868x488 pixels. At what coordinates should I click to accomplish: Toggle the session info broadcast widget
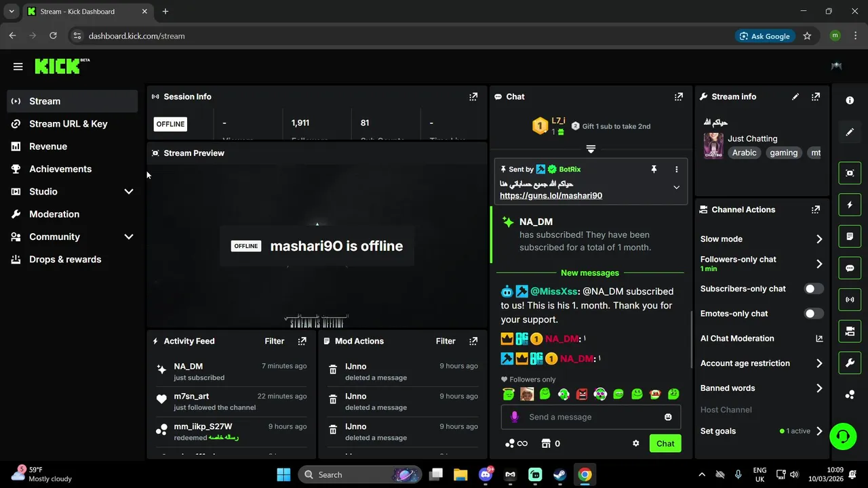pos(850,300)
